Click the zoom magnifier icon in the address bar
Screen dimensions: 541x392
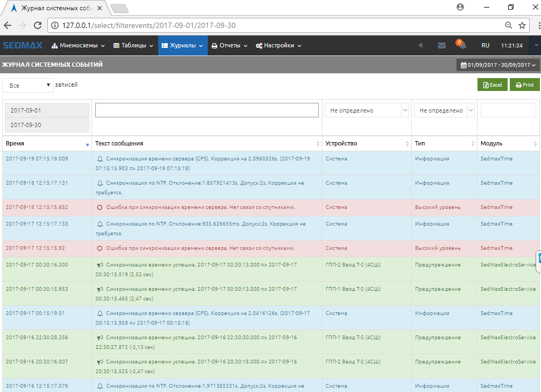pos(508,25)
